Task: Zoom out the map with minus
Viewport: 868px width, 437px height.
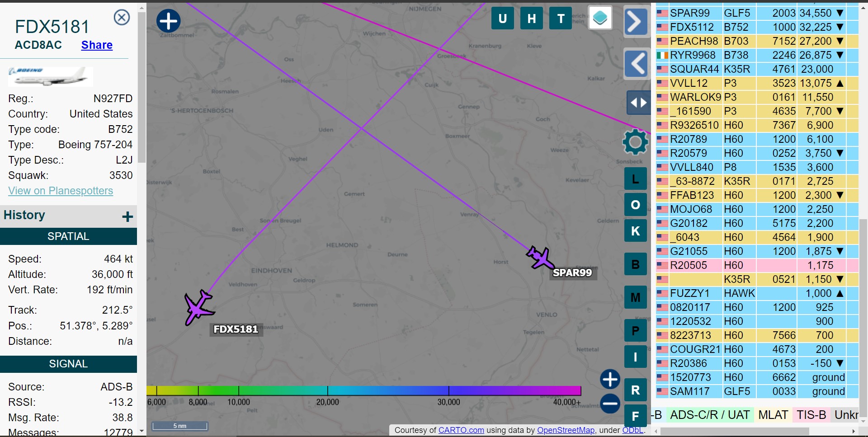Action: tap(610, 403)
